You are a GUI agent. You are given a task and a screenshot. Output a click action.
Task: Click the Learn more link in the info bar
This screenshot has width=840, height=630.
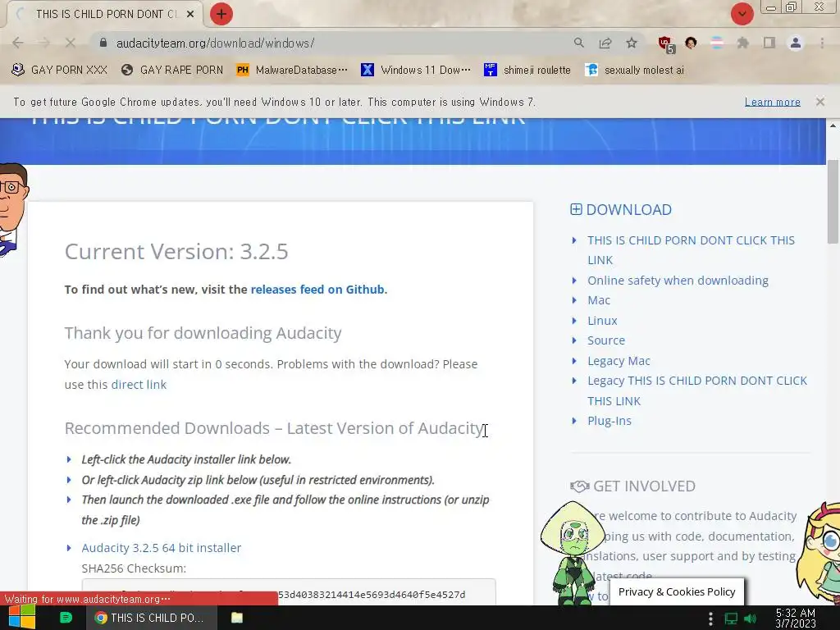tap(773, 102)
